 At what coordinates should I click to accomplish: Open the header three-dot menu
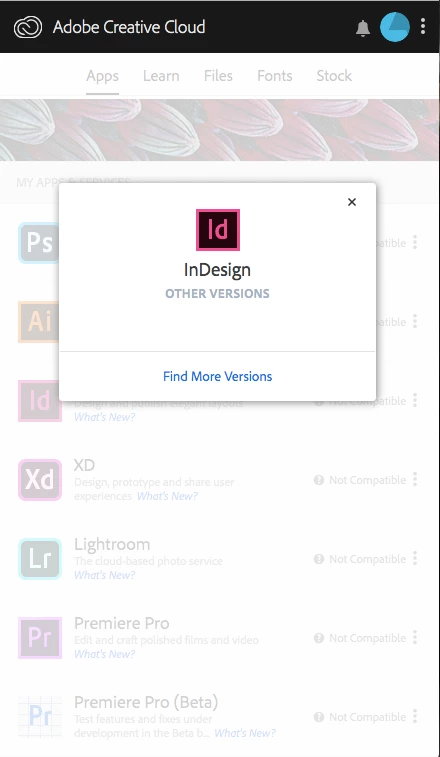tap(423, 26)
